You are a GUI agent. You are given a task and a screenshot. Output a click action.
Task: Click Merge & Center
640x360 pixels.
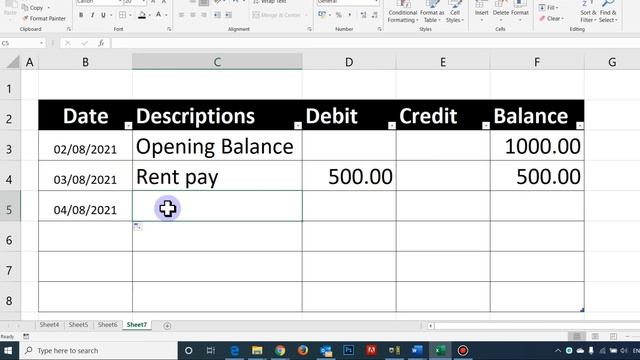277,15
